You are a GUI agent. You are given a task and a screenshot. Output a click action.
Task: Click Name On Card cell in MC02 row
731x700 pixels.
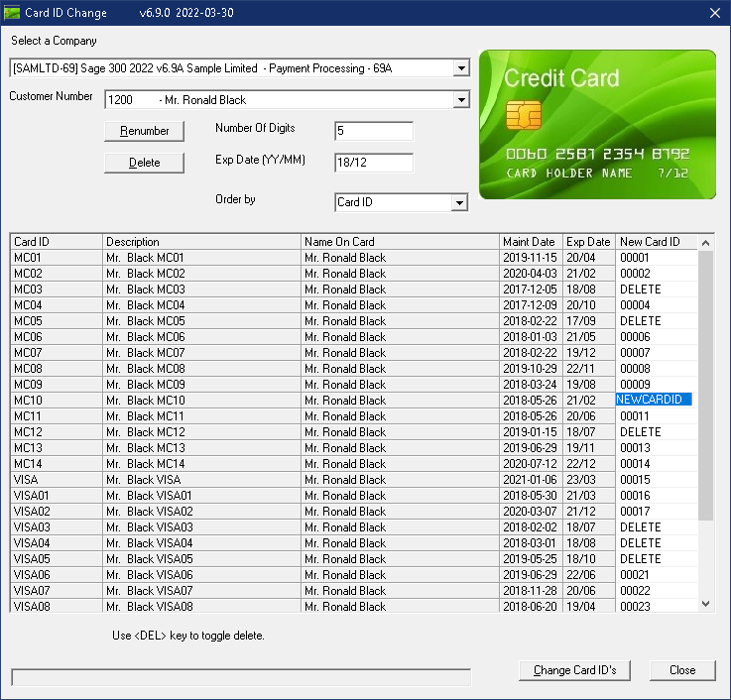(x=400, y=274)
